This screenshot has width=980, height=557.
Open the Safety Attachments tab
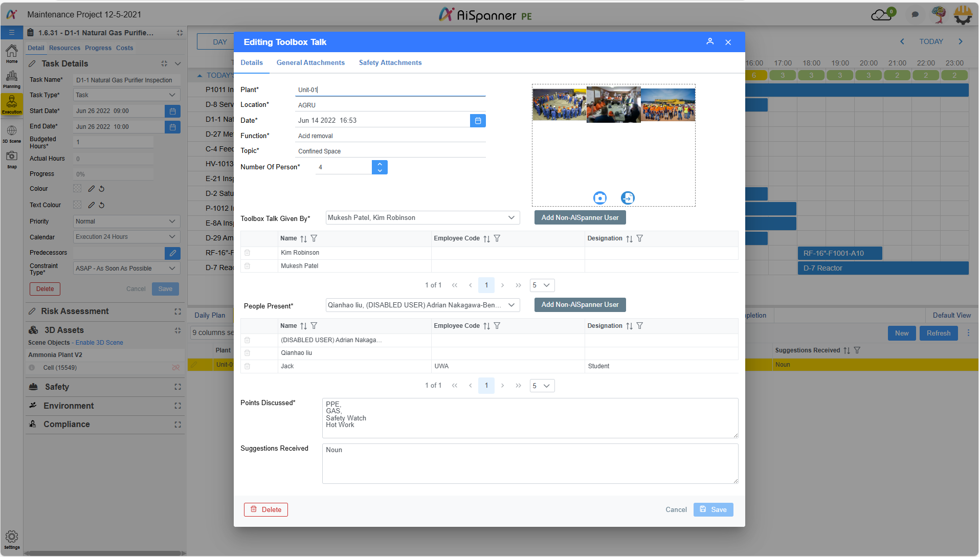(x=390, y=63)
